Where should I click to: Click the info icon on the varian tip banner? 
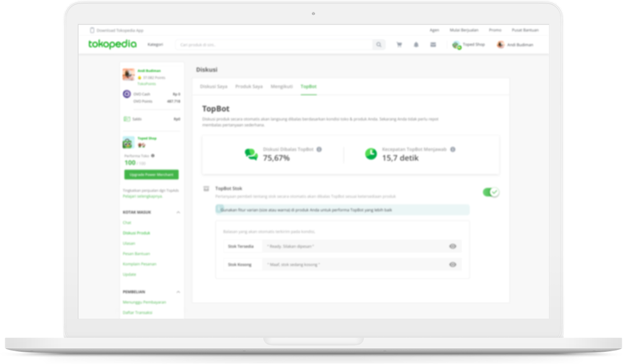tap(220, 209)
